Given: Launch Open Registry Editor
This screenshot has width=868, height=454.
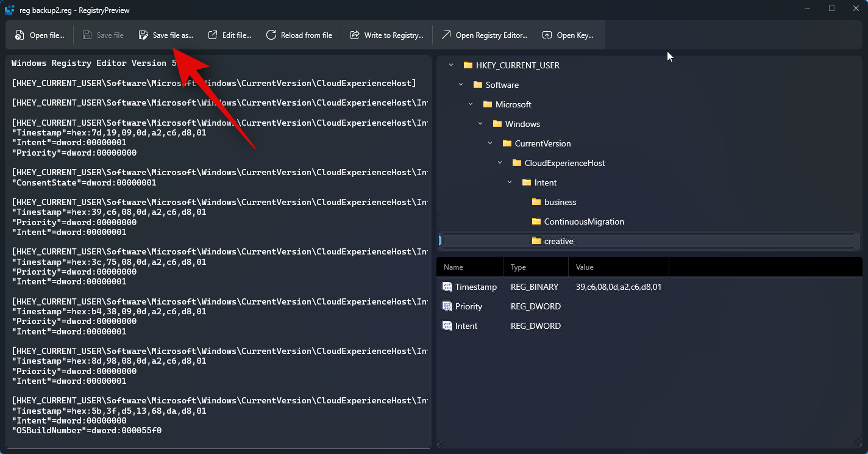Looking at the screenshot, I should 485,35.
